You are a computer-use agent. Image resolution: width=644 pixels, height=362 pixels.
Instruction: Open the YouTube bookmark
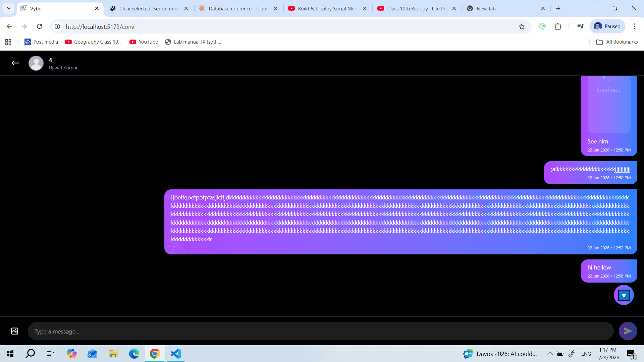click(x=144, y=42)
